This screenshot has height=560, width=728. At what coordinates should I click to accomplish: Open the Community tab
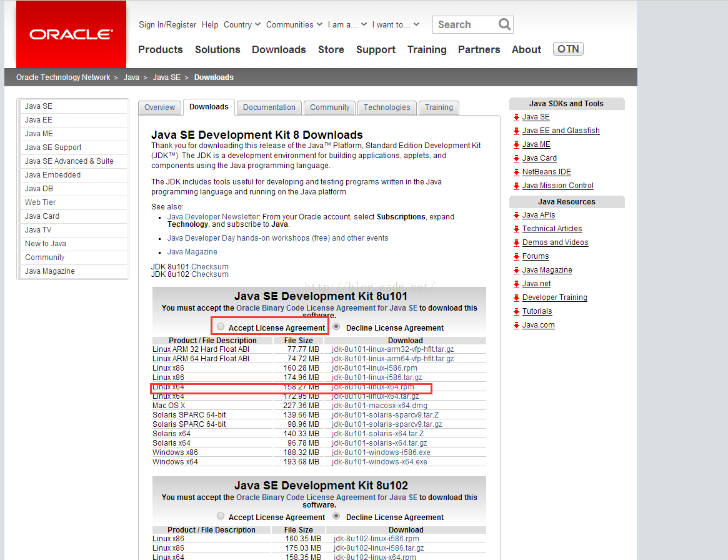click(330, 107)
